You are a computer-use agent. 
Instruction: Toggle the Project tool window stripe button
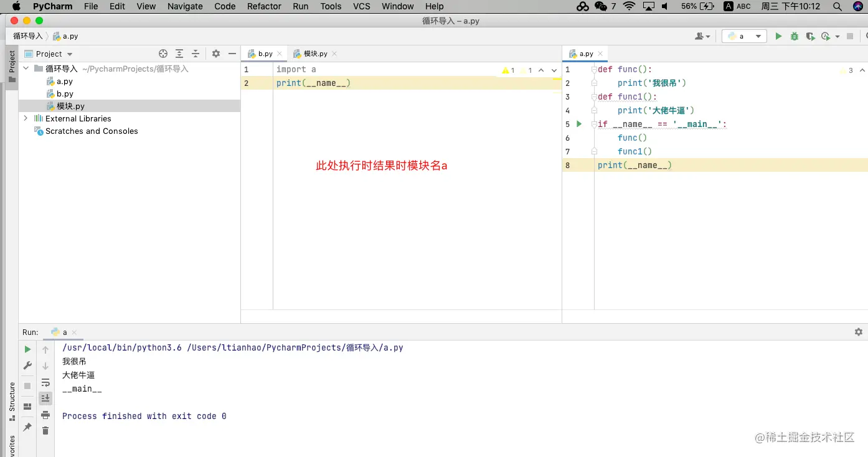(12, 66)
